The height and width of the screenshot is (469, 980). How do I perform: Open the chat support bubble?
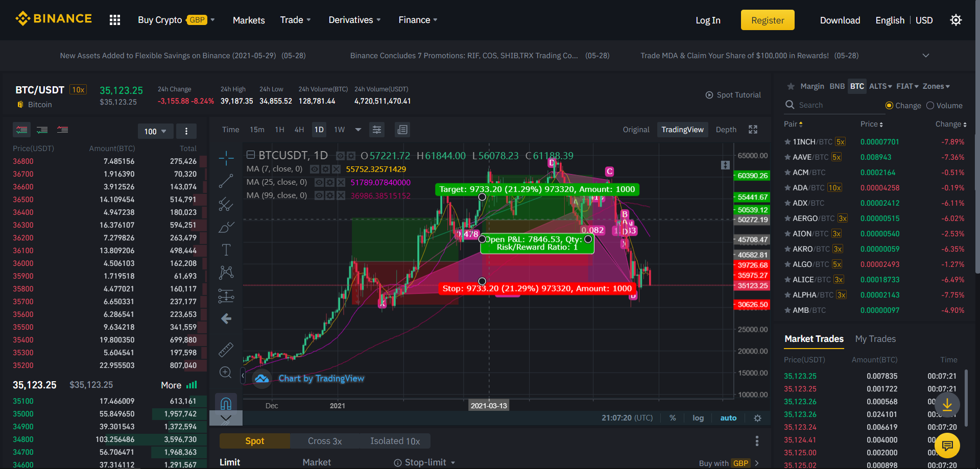[947, 446]
